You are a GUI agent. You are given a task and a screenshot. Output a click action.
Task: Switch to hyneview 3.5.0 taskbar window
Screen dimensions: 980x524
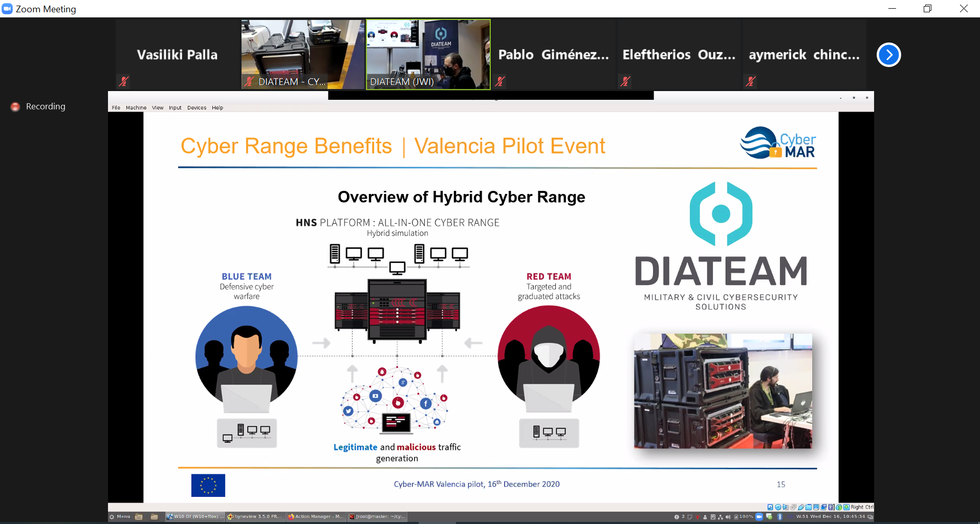[254, 517]
